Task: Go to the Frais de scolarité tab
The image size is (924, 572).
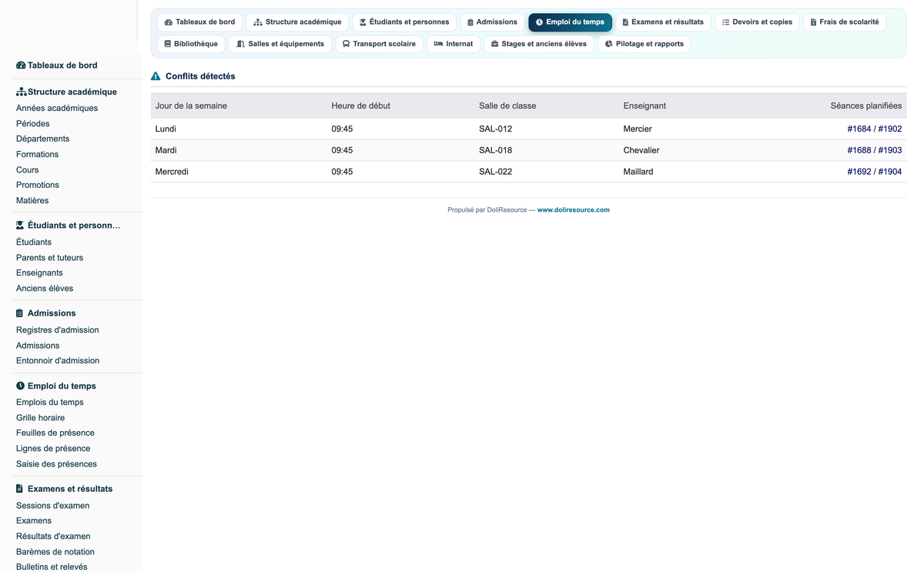Action: [x=844, y=22]
